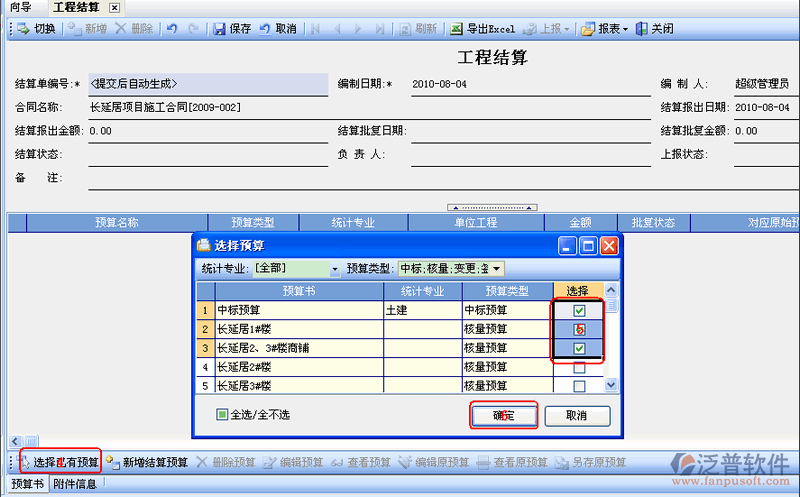Open the 统计专业 dropdown in dialog
Screen dimensions: 800x497
(x=334, y=268)
